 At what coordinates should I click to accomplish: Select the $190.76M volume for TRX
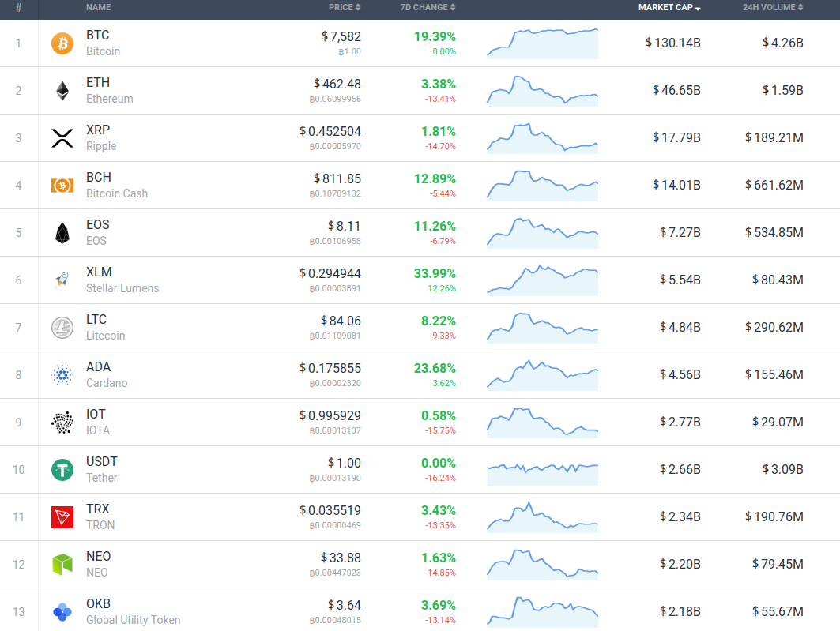point(774,516)
